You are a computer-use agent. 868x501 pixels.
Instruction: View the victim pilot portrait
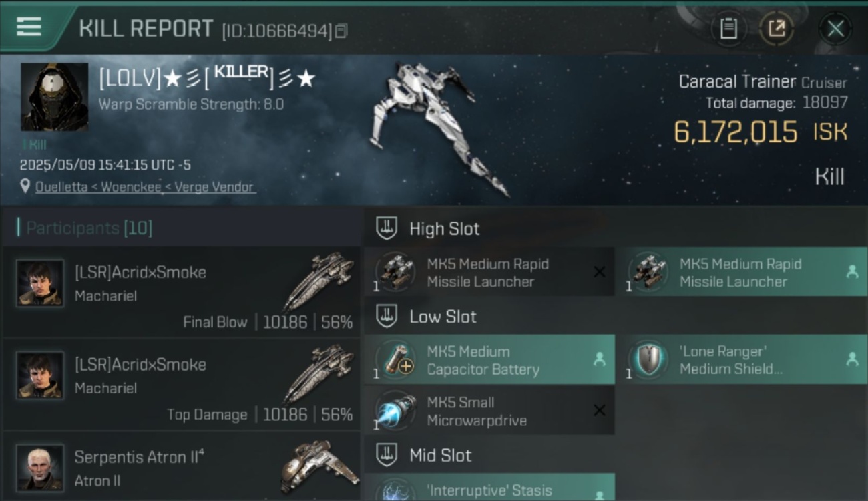point(55,97)
